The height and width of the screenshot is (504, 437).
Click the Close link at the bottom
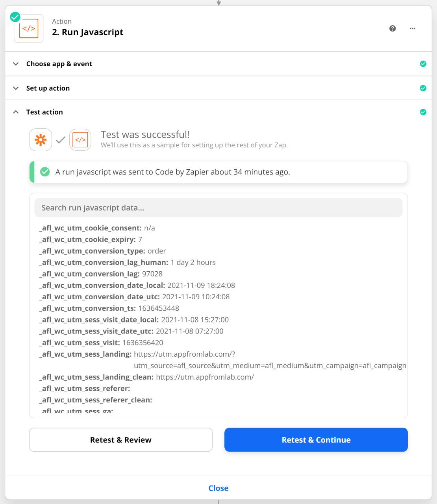pyautogui.click(x=218, y=488)
